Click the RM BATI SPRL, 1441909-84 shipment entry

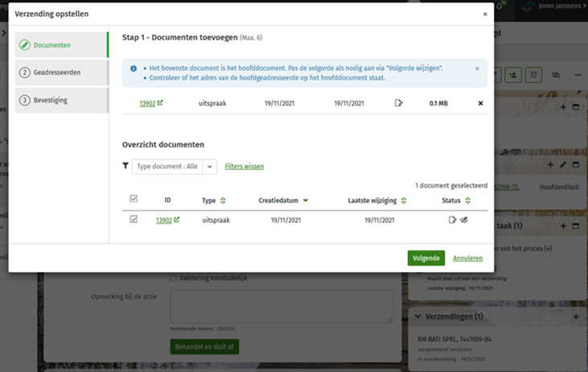(x=454, y=339)
